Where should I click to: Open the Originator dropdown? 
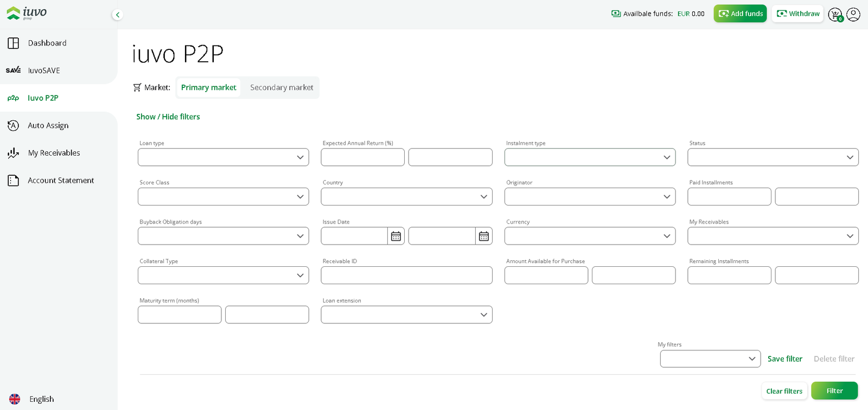590,196
